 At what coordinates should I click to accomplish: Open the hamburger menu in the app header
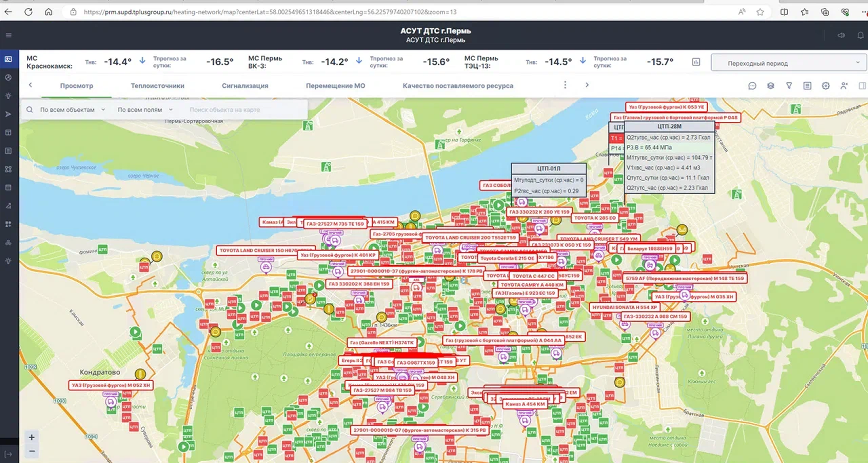9,35
